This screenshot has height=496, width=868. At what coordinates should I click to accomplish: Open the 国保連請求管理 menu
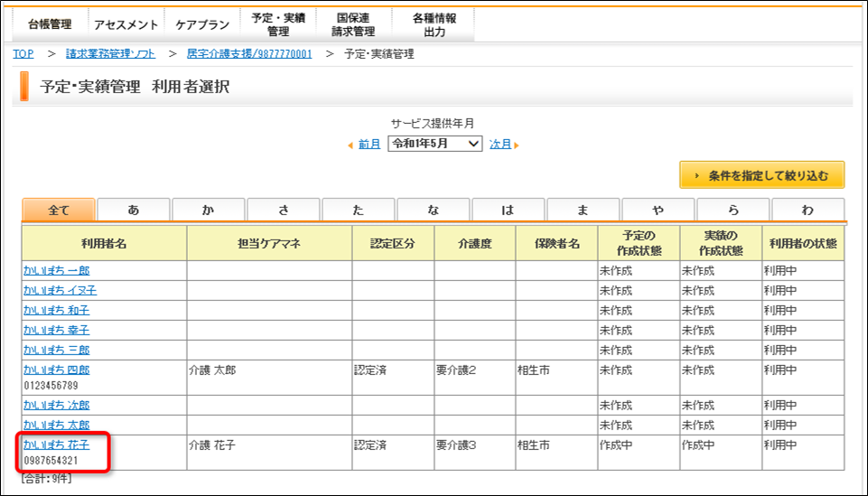(x=353, y=25)
